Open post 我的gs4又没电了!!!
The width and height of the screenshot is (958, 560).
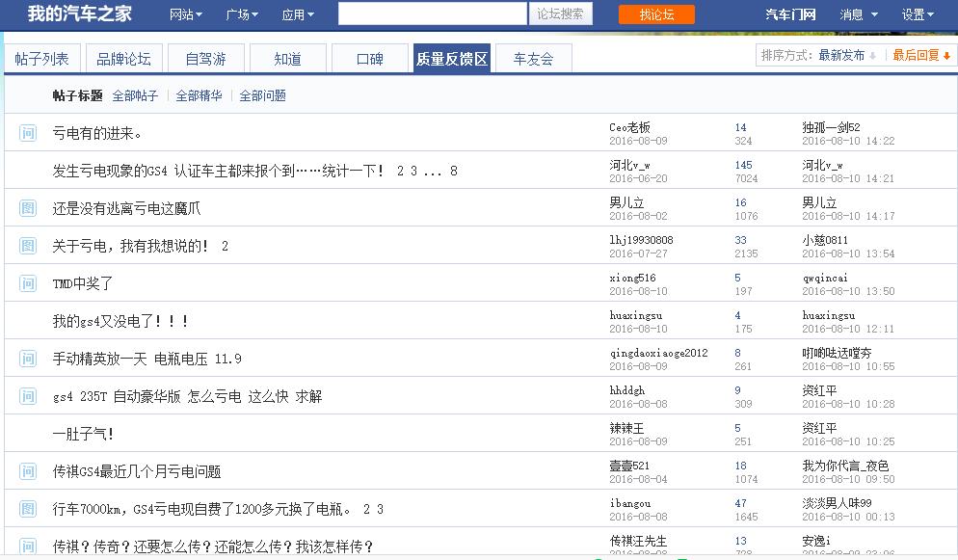[120, 321]
